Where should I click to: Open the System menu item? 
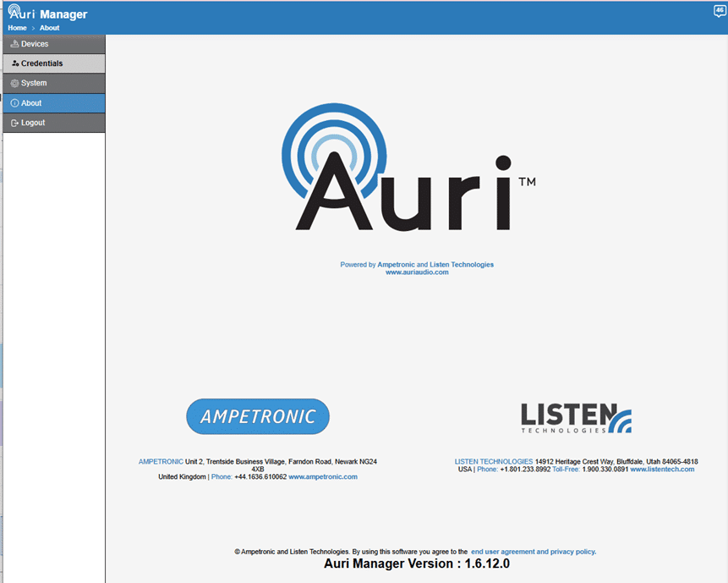[x=54, y=83]
